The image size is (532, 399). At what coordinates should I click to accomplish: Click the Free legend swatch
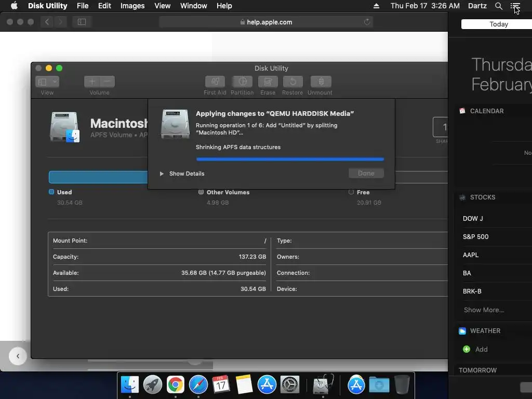click(351, 192)
